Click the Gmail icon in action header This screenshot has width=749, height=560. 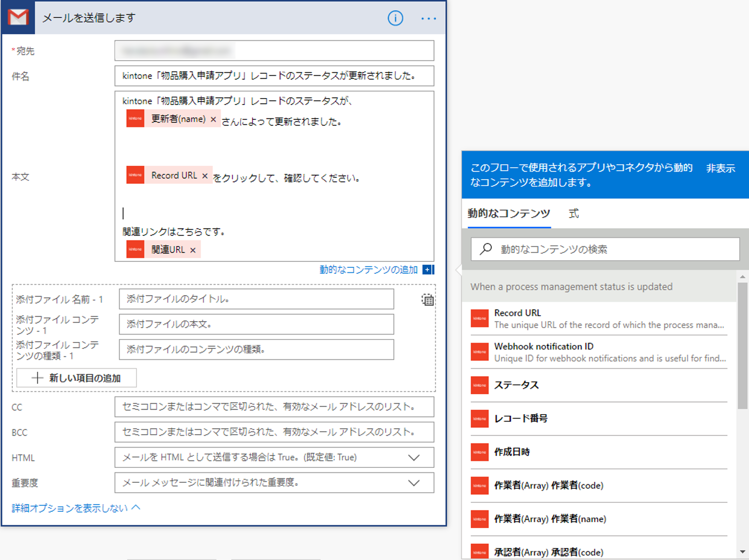[x=18, y=17]
